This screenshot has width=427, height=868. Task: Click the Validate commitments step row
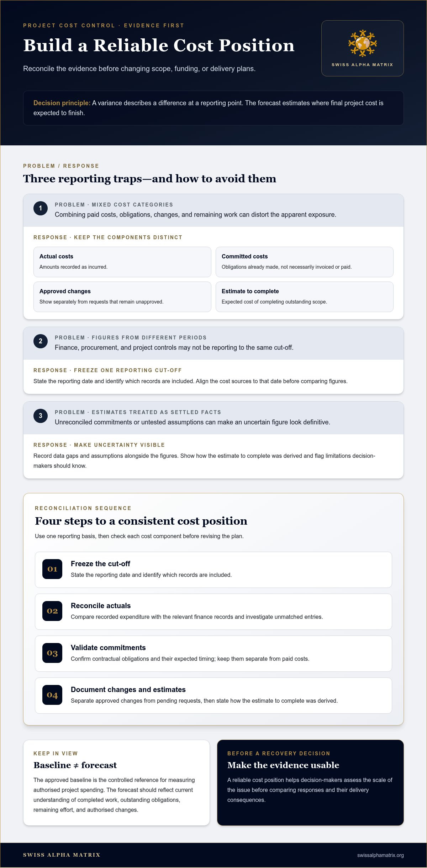(213, 654)
